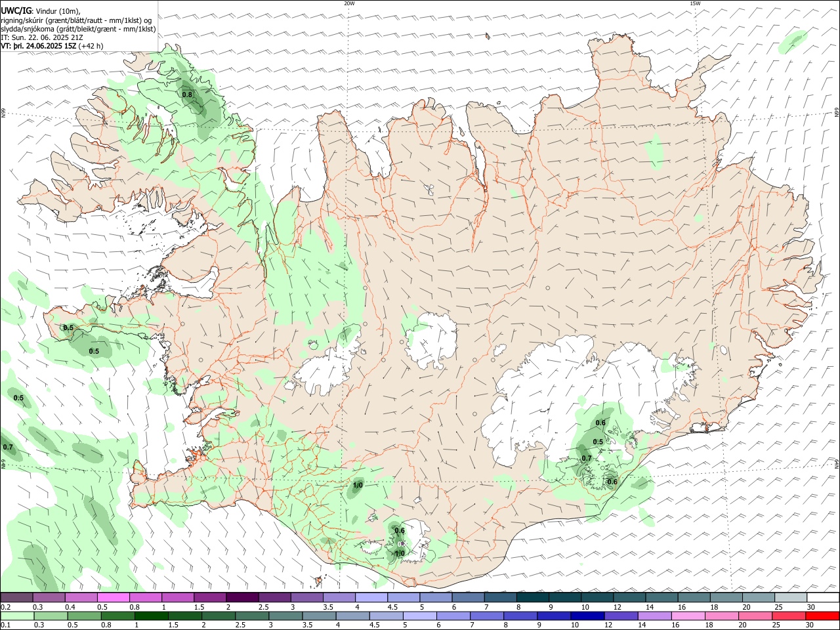The width and height of the screenshot is (840, 630).
Task: Click the pale lavender 4 swatch in upper legend
Action: point(371,598)
